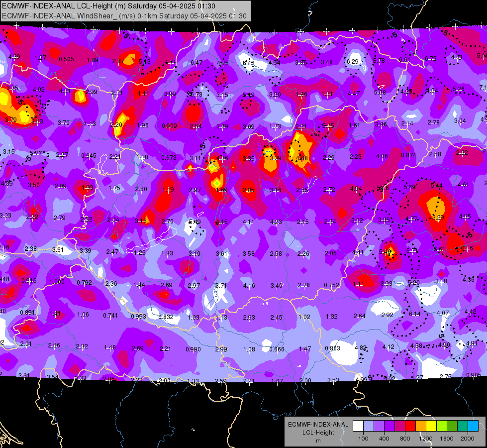
Task: Click the wind shear value '2.92'
Action: point(388,315)
